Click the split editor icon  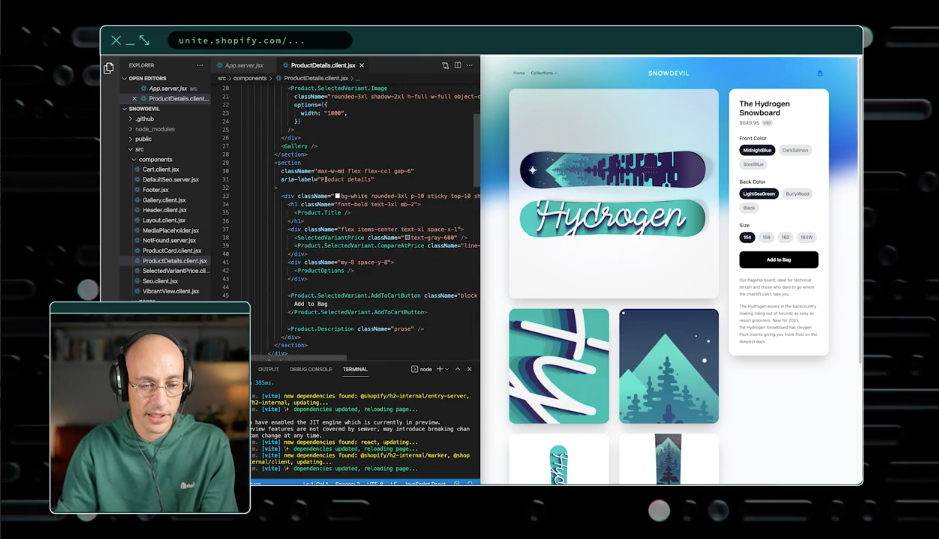[458, 65]
